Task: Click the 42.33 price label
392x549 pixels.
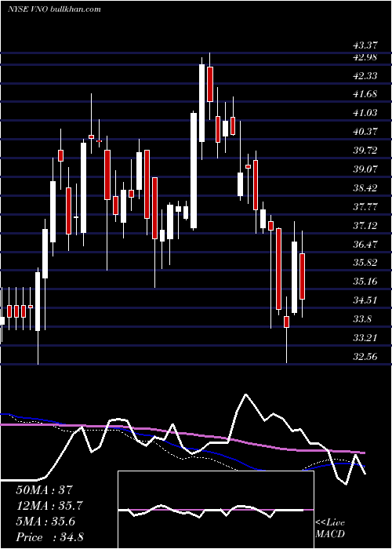Action: point(365,75)
